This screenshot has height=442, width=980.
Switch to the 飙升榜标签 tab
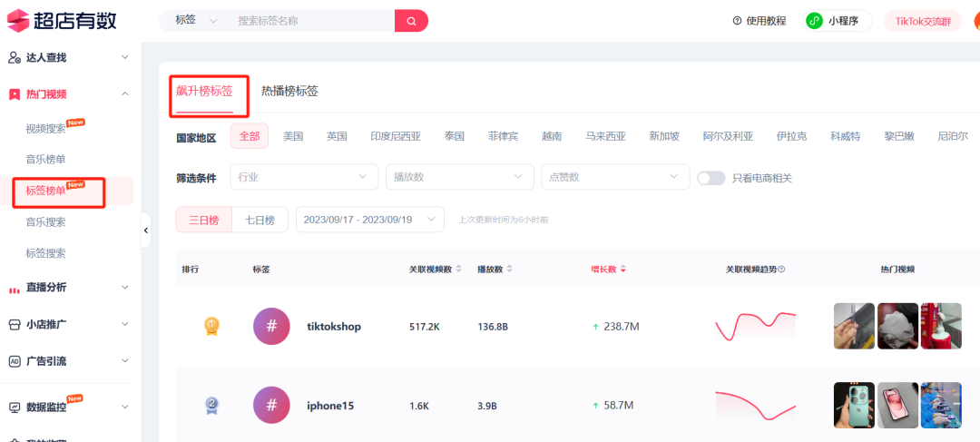pos(204,92)
